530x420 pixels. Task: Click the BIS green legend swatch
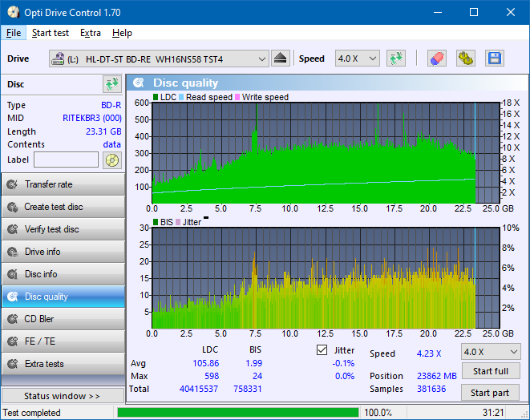tap(156, 222)
